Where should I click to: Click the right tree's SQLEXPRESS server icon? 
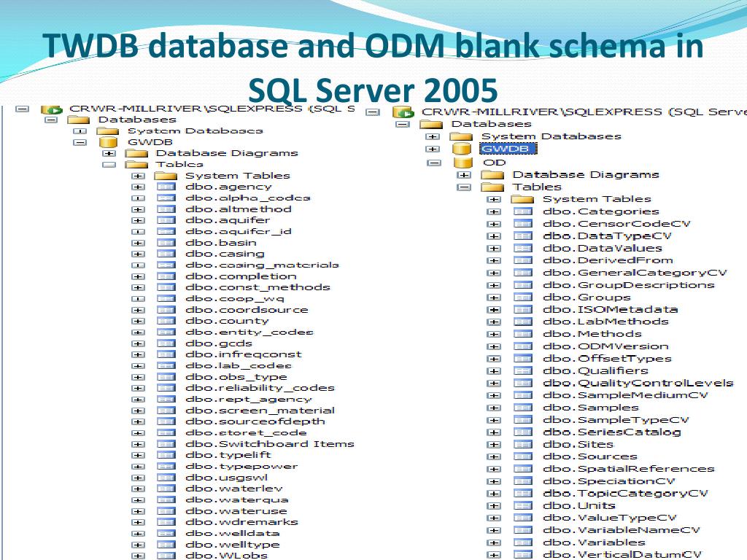[x=403, y=112]
